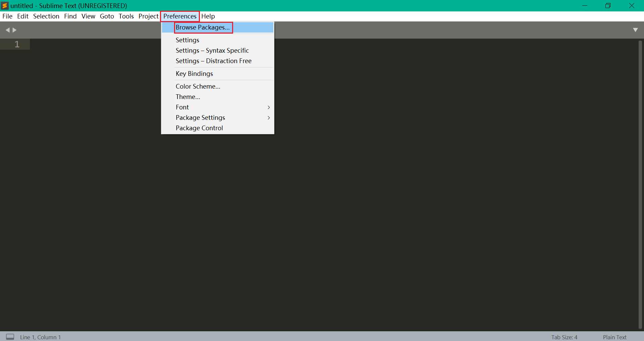
Task: Close the Sublime Text window
Action: pos(632,6)
